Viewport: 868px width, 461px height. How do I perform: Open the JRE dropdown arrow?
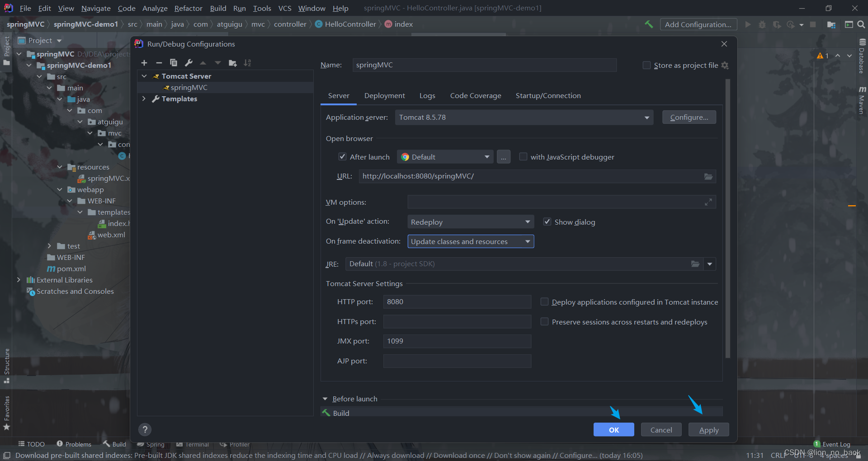[710, 264]
